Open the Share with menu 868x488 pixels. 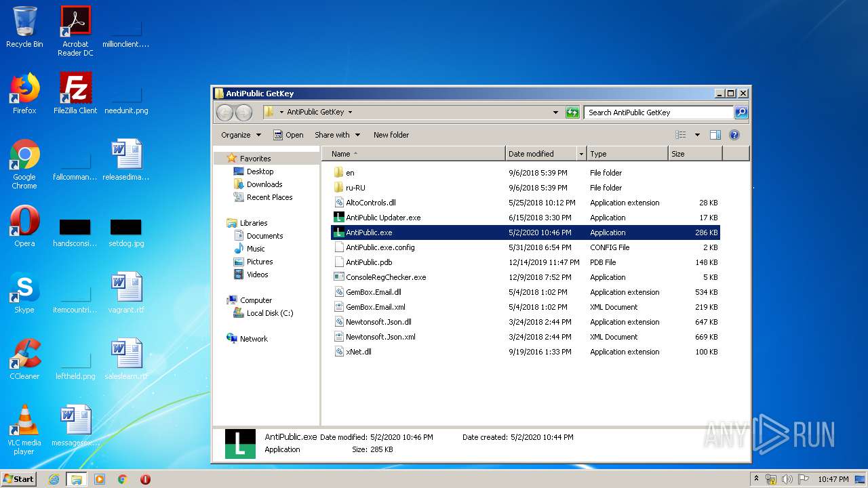click(337, 135)
